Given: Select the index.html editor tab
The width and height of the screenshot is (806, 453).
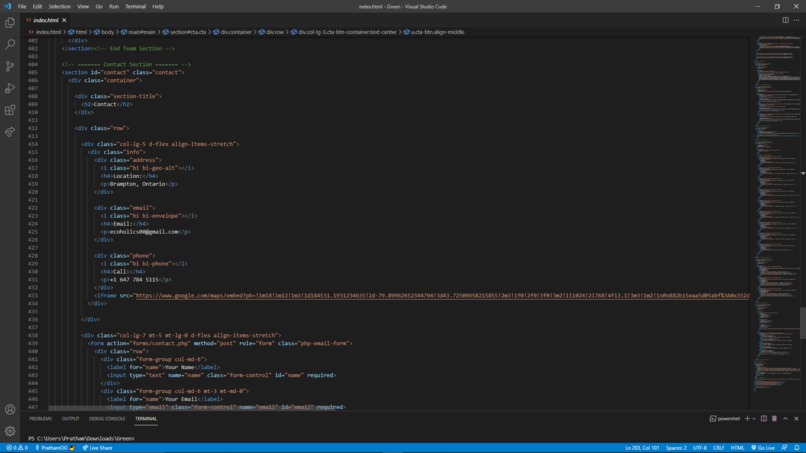Looking at the screenshot, I should (45, 20).
